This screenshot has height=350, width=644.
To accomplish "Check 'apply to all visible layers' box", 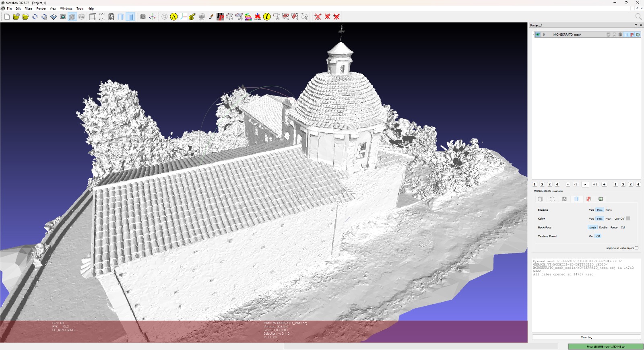I will (x=636, y=248).
